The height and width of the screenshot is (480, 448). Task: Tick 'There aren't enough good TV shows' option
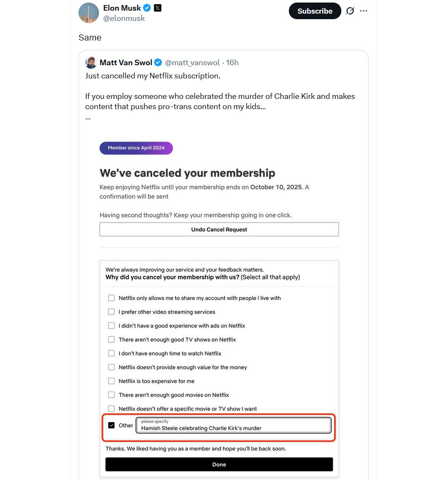click(111, 340)
